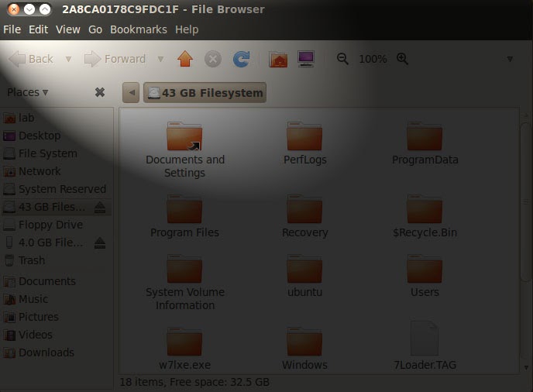
Task: Open Downloads bookmark in sidebar
Action: (57, 352)
